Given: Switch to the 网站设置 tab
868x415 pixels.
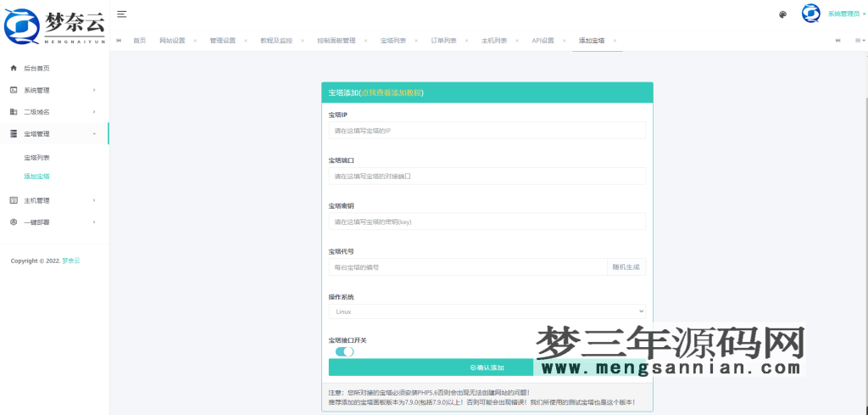Looking at the screenshot, I should point(172,41).
